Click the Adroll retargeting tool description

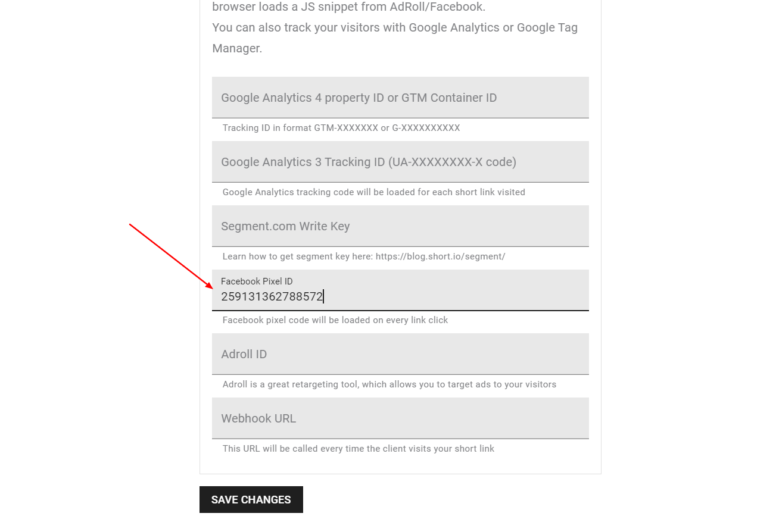[x=389, y=384]
